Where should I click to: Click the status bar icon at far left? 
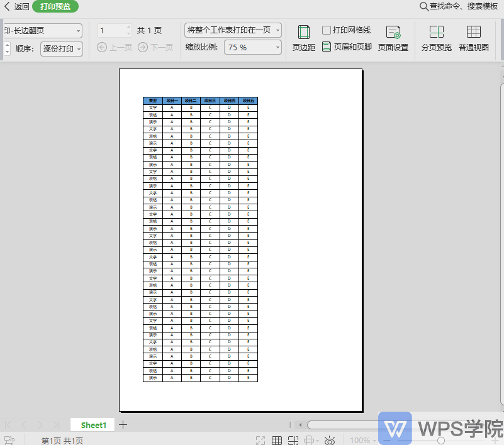pos(9,440)
